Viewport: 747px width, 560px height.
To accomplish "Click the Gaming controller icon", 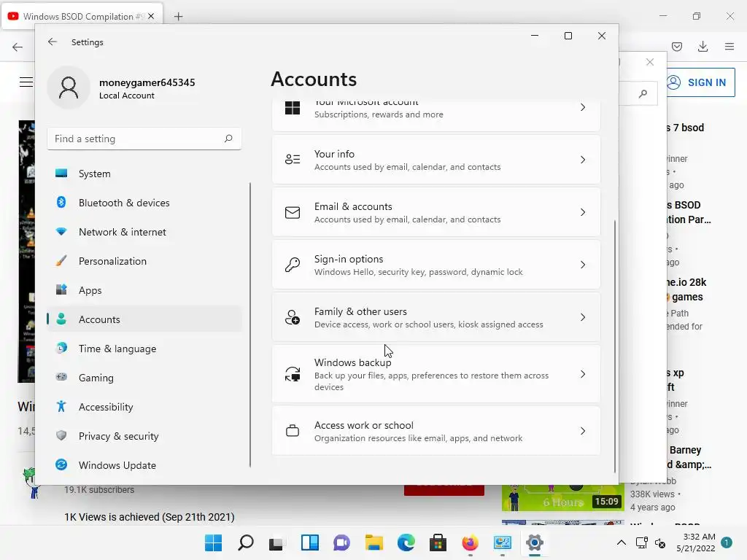I will tap(61, 377).
